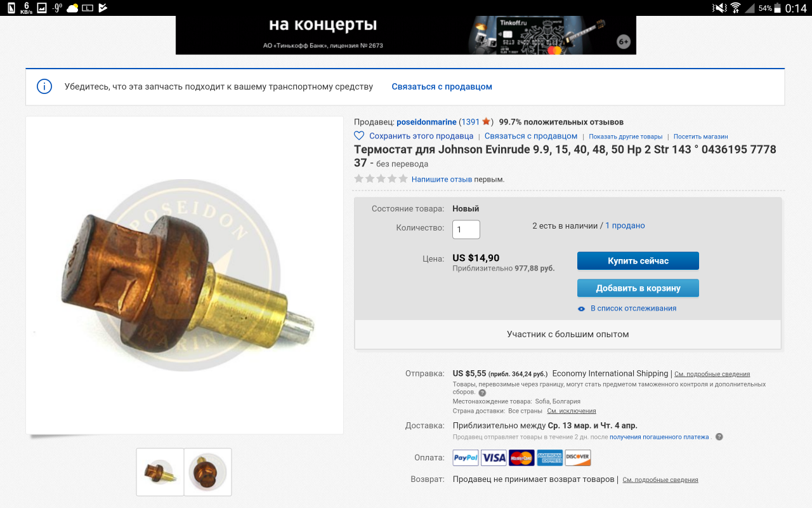Click the question mark icon after customs notice
Viewport: 812px width, 508px height.
click(x=482, y=393)
